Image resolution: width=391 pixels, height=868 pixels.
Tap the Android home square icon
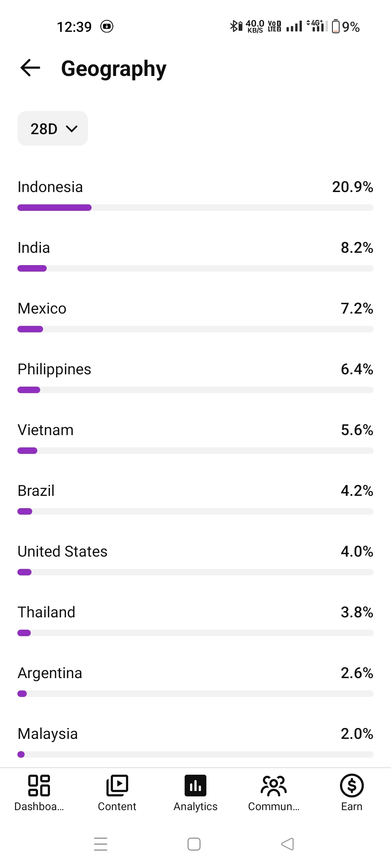pos(194,844)
